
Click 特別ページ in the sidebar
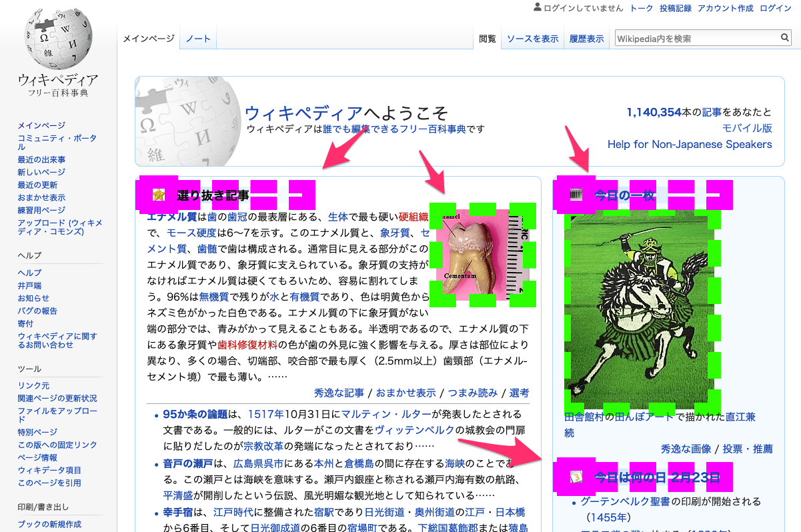tap(37, 432)
